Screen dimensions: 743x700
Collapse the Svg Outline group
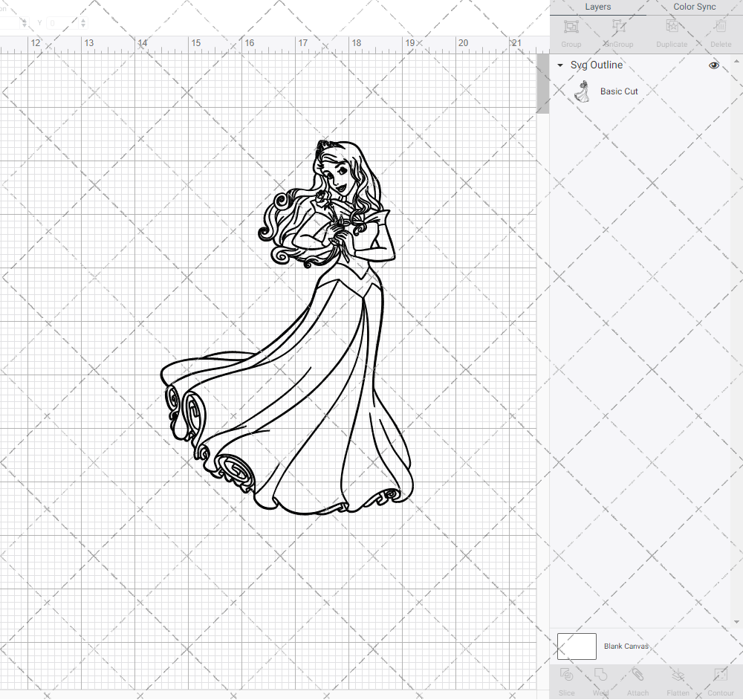click(x=559, y=65)
